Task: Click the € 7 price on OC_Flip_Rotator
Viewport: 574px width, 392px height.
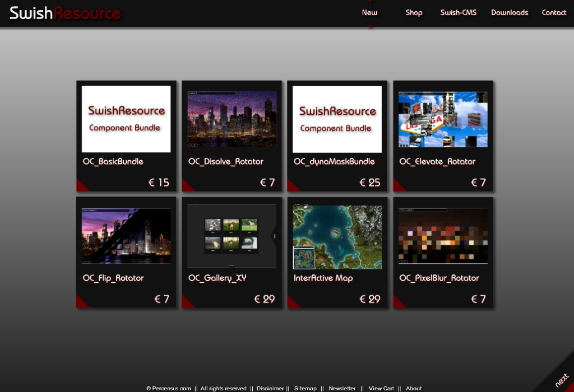Action: (162, 299)
